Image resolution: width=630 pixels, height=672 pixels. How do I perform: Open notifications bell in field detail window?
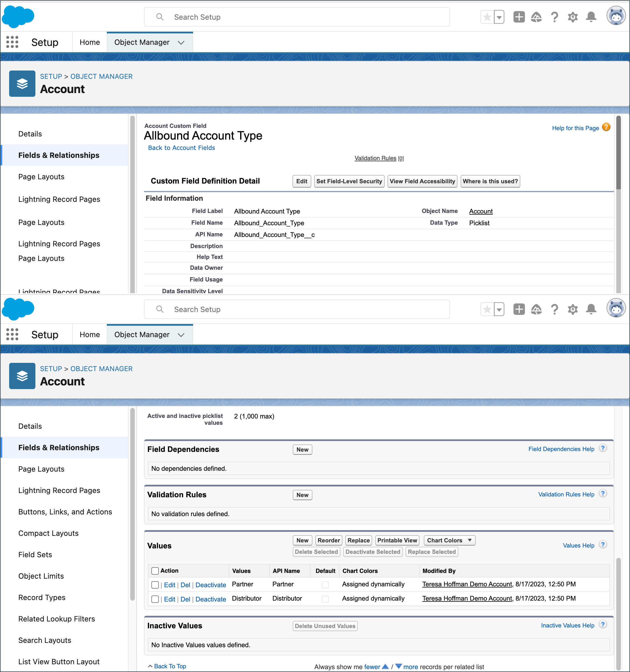pyautogui.click(x=591, y=17)
